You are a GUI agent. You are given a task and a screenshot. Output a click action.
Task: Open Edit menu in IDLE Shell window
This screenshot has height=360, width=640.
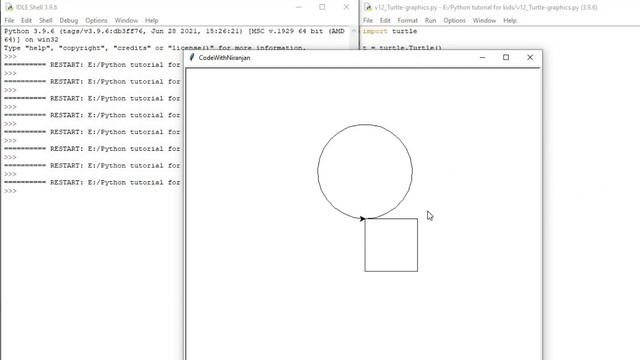tap(26, 20)
